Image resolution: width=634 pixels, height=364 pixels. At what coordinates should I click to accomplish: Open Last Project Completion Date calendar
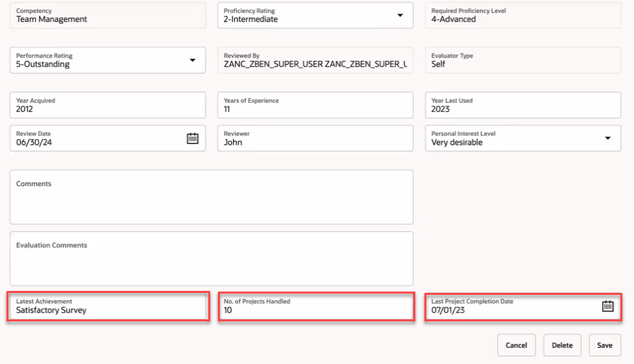(x=607, y=306)
